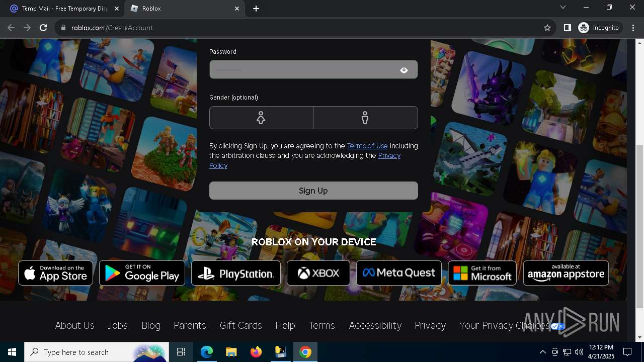Open the Amazon Appstore badge
Viewport: 644px width, 362px height.
566,273
